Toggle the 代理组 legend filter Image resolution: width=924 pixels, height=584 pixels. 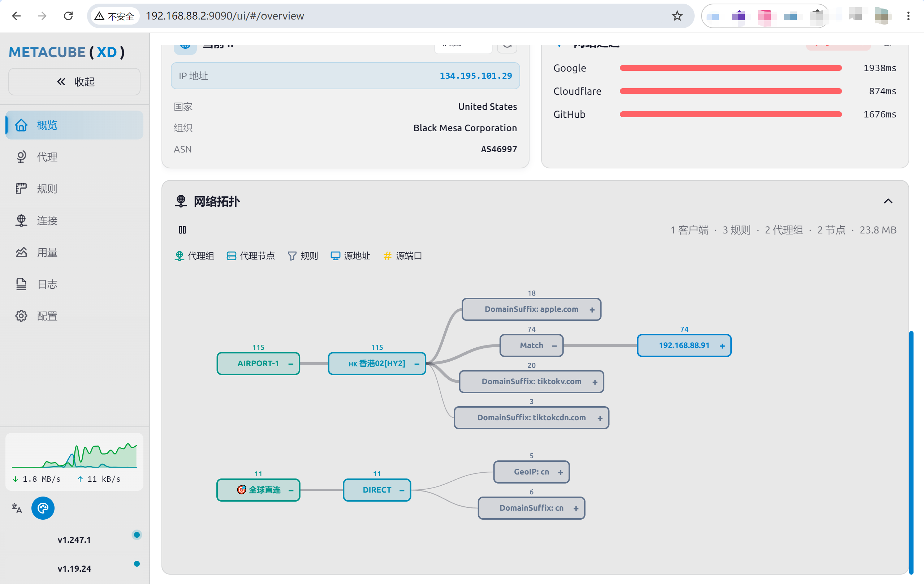194,256
